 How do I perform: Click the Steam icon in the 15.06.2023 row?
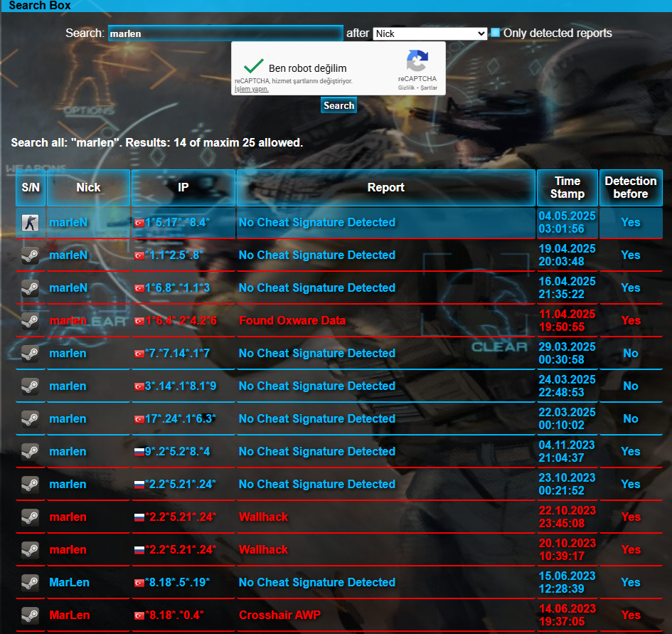click(31, 583)
